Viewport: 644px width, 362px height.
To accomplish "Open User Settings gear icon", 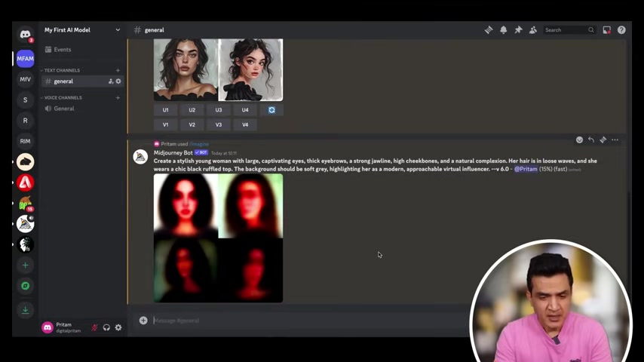I will click(118, 327).
